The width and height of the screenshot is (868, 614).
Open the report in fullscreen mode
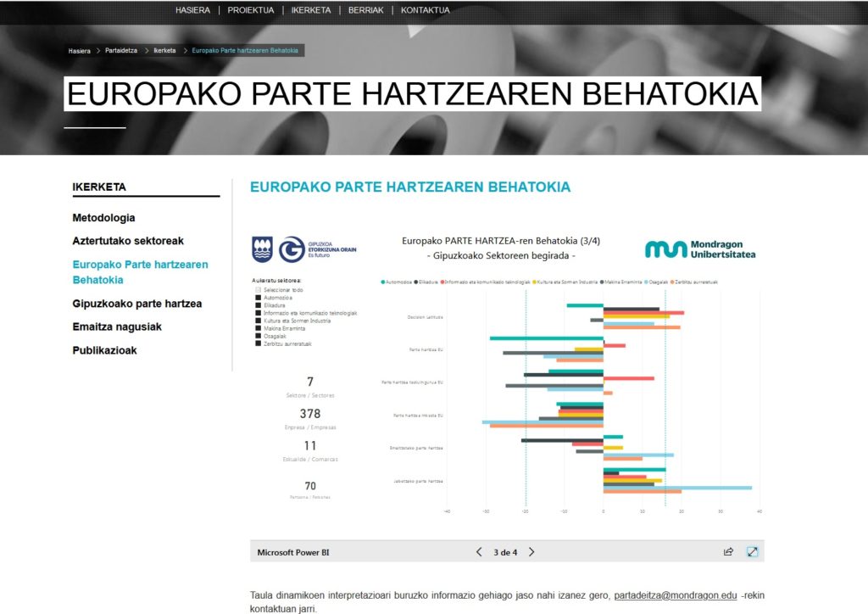752,552
